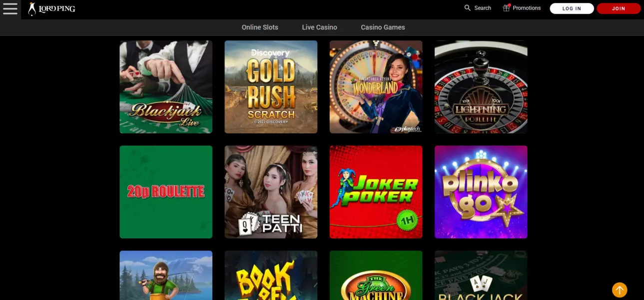Viewport: 644px width, 300px height.
Task: Open the Plinko Go game
Action: (481, 192)
